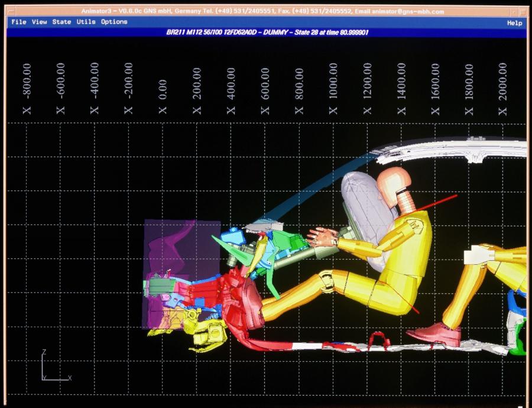Select the driver dummy's head
Image resolution: width=532 pixels, height=408 pixels.
click(393, 185)
